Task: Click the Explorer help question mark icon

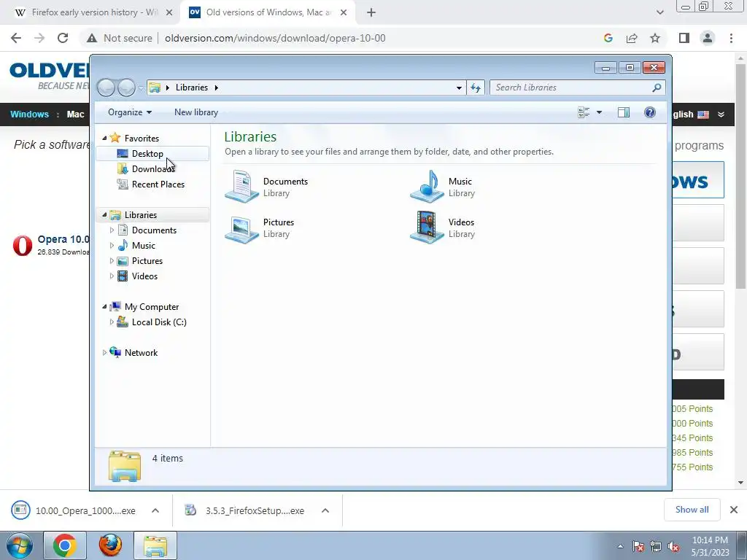Action: coord(649,112)
